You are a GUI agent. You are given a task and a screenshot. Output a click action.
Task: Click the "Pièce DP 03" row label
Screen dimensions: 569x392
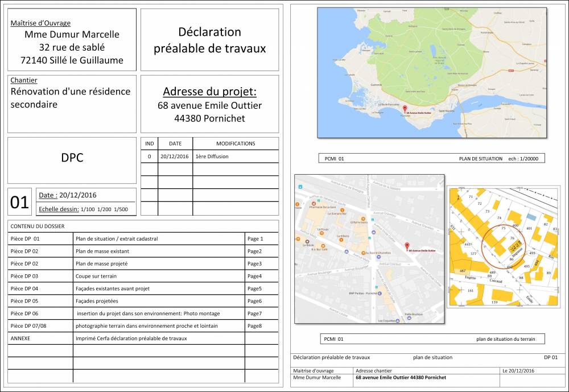24,276
